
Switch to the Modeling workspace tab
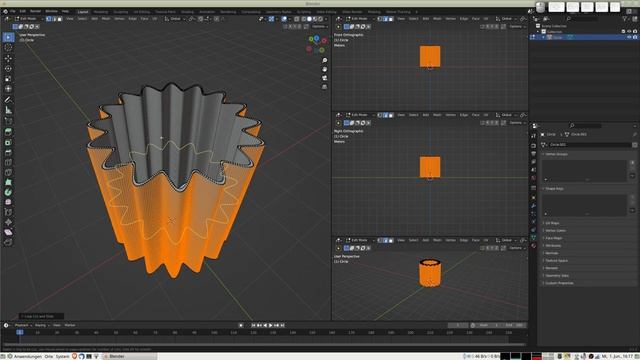[x=101, y=12]
